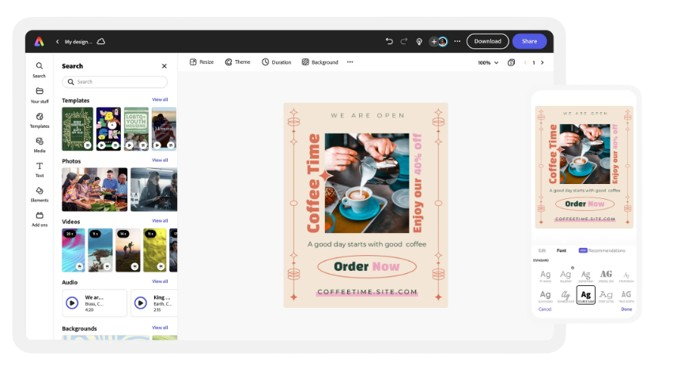Open the Templates sidebar icon
The width and height of the screenshot is (677, 368).
(39, 117)
